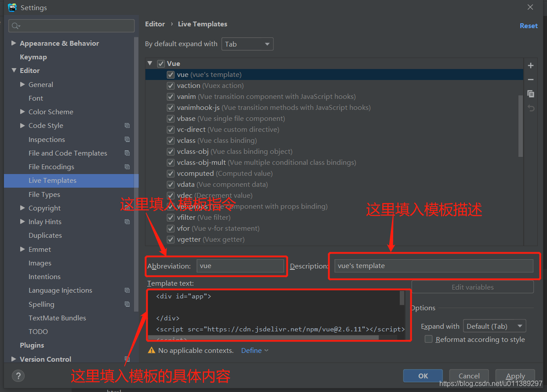Screen dimensions: 547x392
Task: Remove selected template with minus icon
Action: [531, 80]
